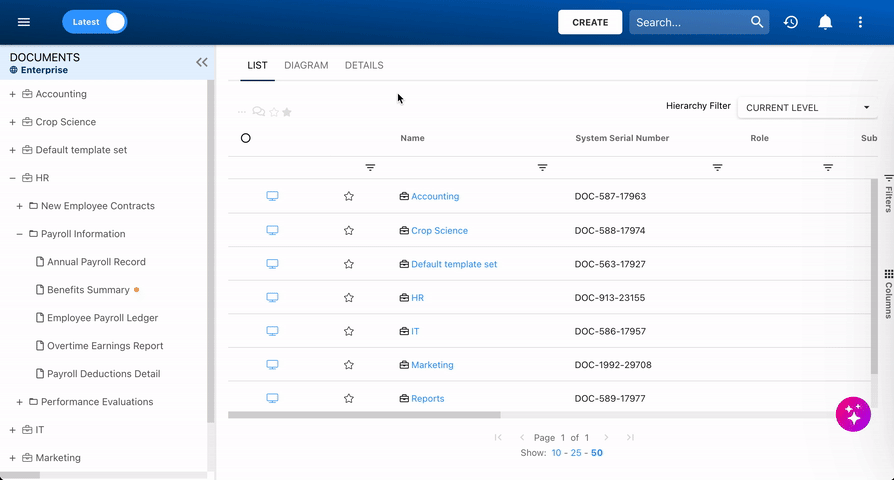
Task: Click serial number DOC-1992-29708
Action: pos(613,365)
